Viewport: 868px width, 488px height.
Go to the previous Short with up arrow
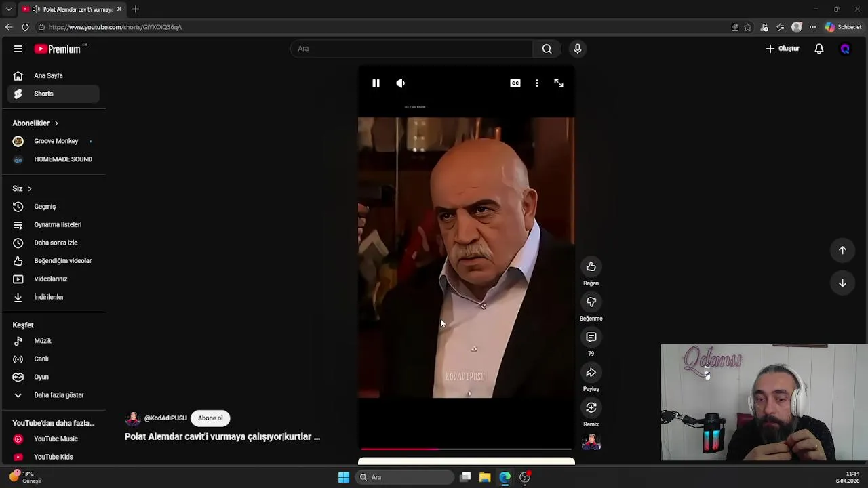[842, 250]
